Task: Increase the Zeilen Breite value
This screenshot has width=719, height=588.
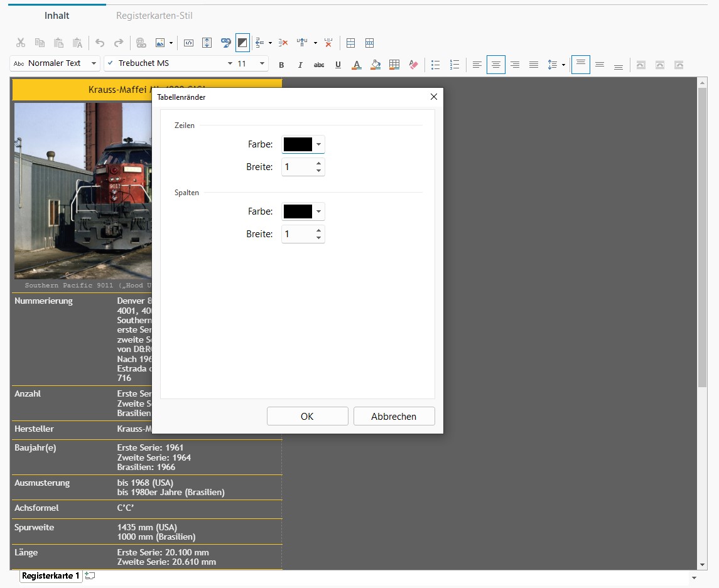Action: click(318, 163)
